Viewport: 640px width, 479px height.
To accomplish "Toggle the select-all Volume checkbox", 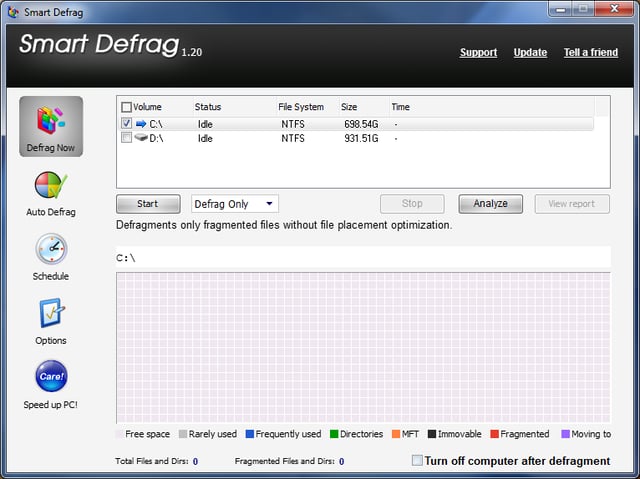I will (x=127, y=107).
